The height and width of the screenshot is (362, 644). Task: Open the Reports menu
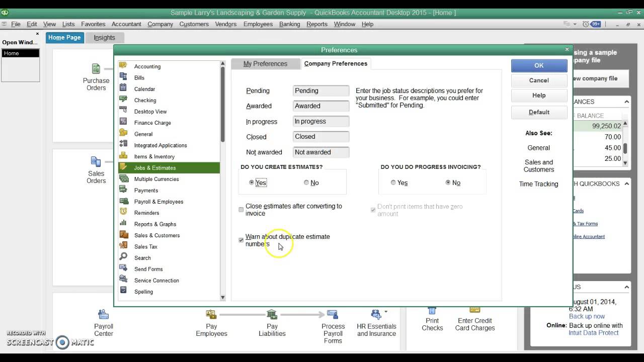317,24
